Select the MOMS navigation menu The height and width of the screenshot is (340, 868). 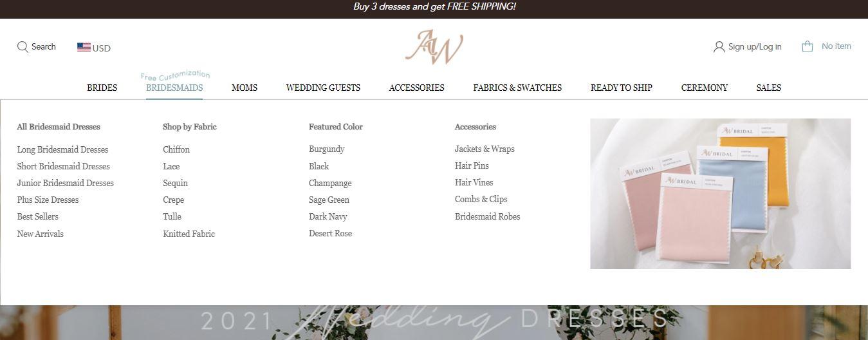pyautogui.click(x=245, y=88)
